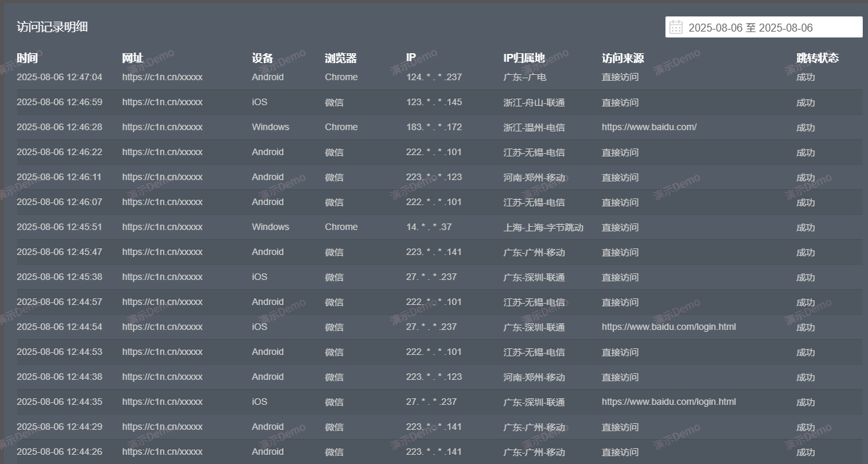Click the 访问来源 column header

pos(620,58)
